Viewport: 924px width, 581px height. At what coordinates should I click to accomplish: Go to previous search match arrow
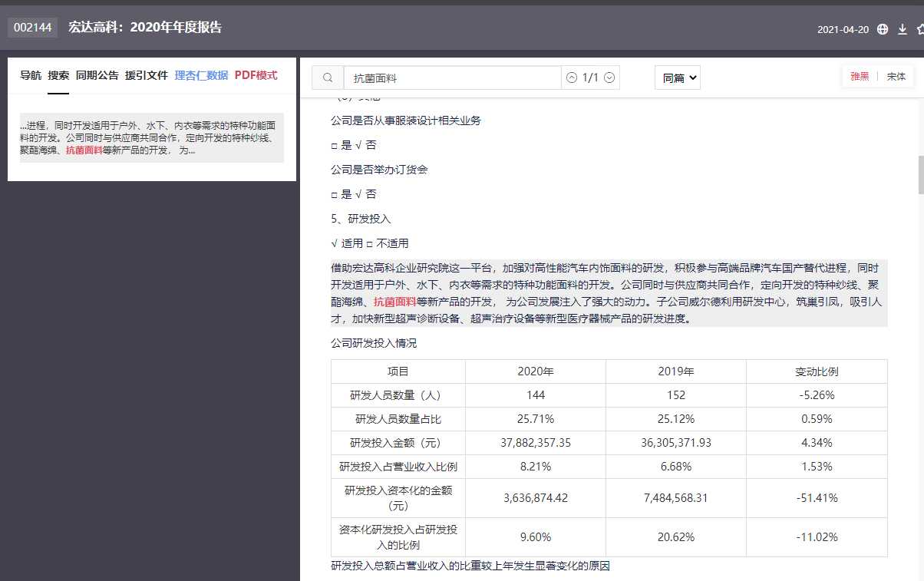click(571, 78)
